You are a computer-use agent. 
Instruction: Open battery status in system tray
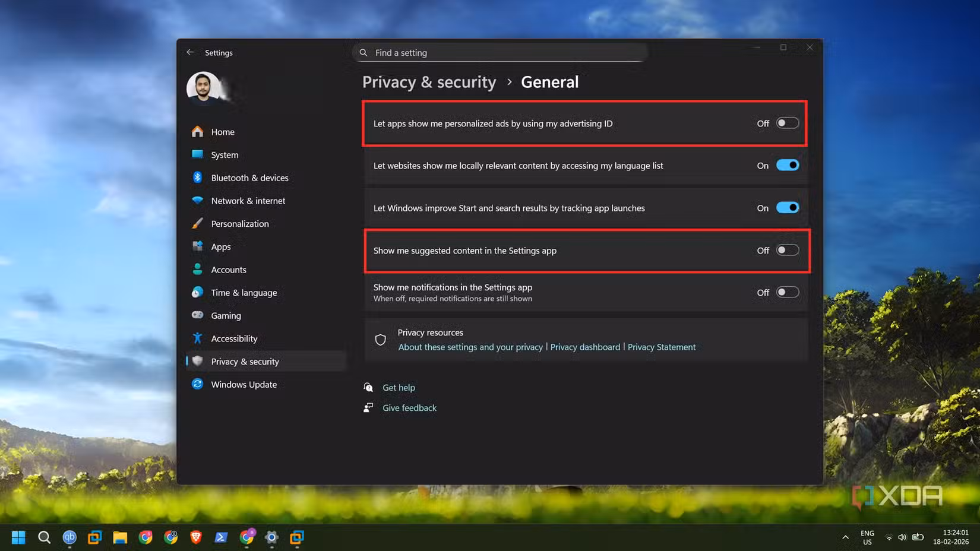tap(918, 537)
